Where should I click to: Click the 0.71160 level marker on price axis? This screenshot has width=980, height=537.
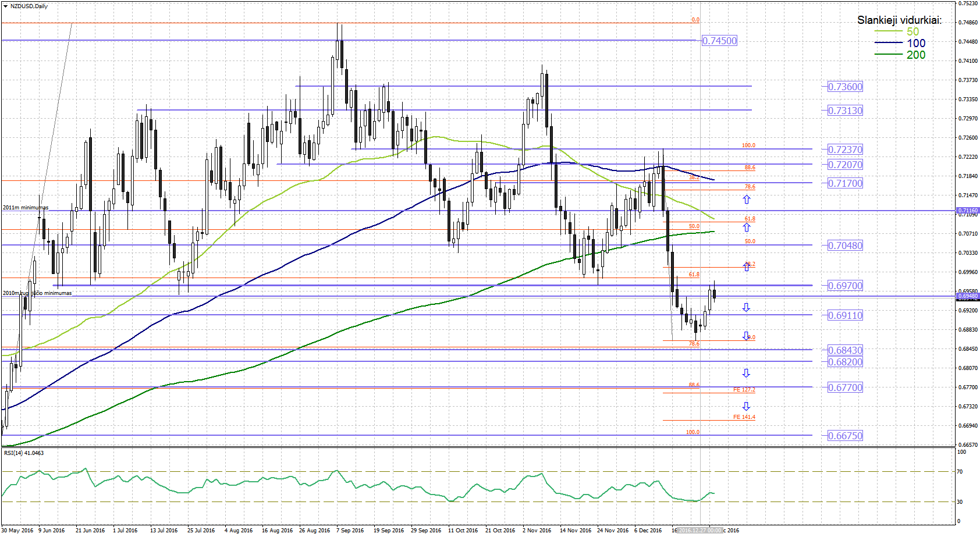click(x=968, y=211)
